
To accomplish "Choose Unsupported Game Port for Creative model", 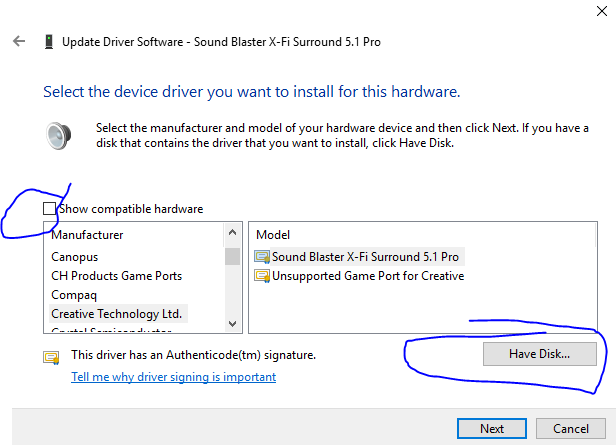I will (x=368, y=276).
